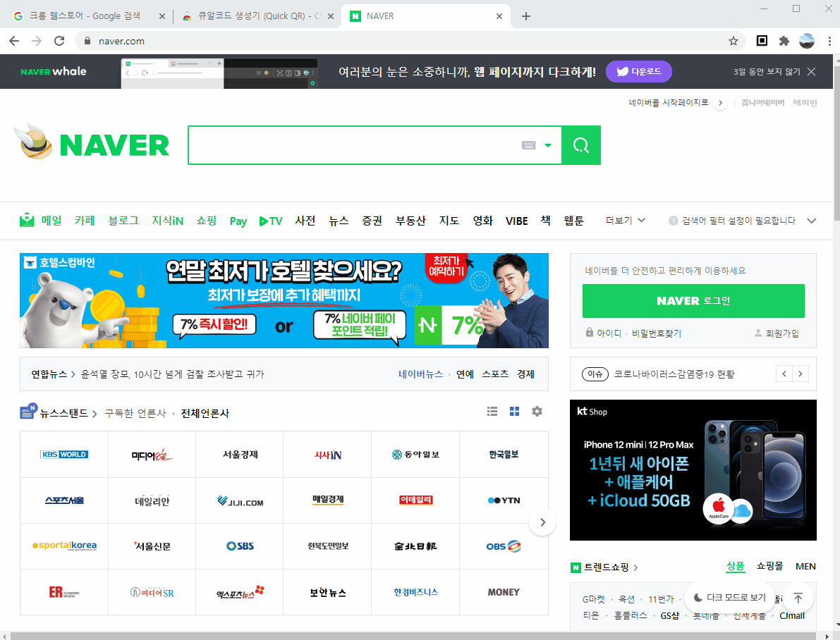Click the green search magnifier button
Screen dimensions: 840x640
pyautogui.click(x=580, y=145)
